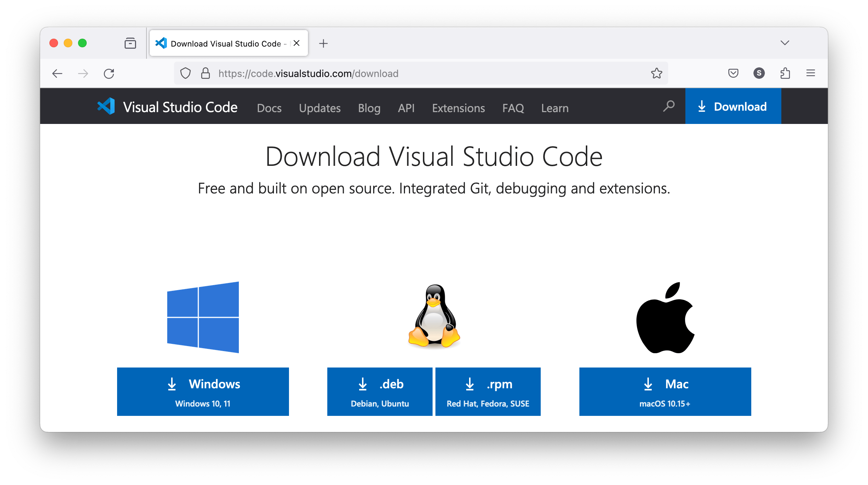Expand the list all tabs chevron
Image resolution: width=868 pixels, height=485 pixels.
pyautogui.click(x=785, y=43)
